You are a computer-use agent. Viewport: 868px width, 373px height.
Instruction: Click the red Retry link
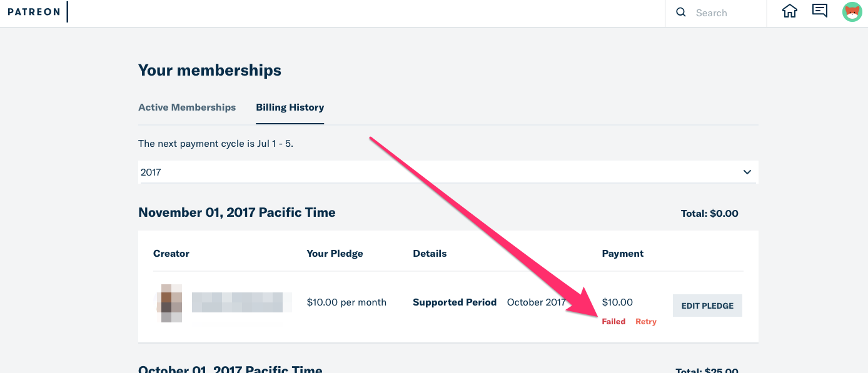point(646,321)
